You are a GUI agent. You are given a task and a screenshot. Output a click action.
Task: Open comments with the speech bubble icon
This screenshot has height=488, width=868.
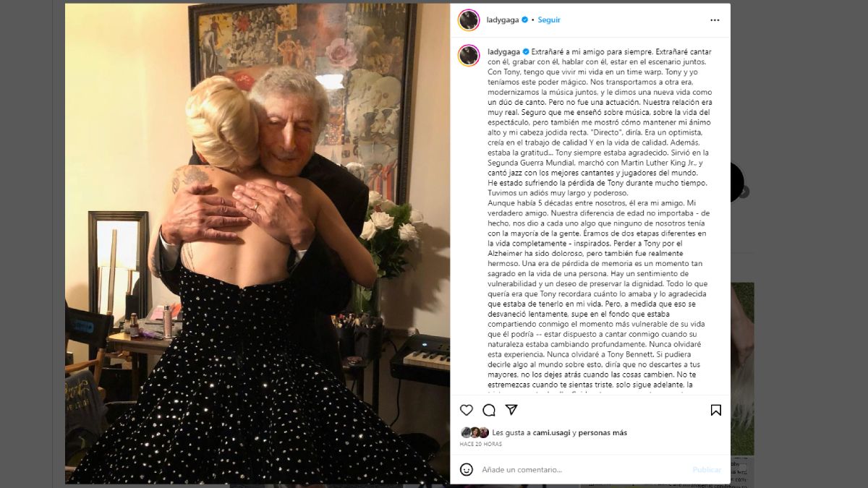[x=489, y=410]
